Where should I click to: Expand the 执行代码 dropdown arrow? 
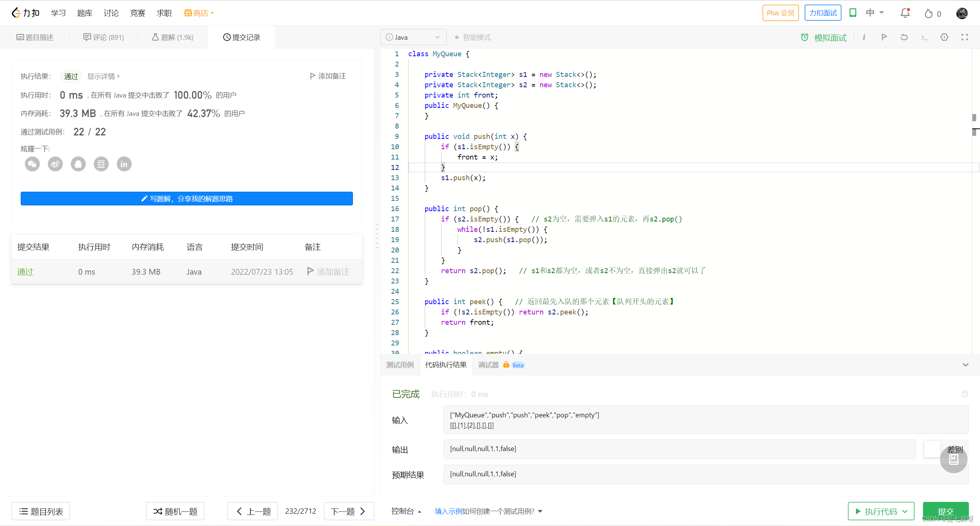pos(905,511)
